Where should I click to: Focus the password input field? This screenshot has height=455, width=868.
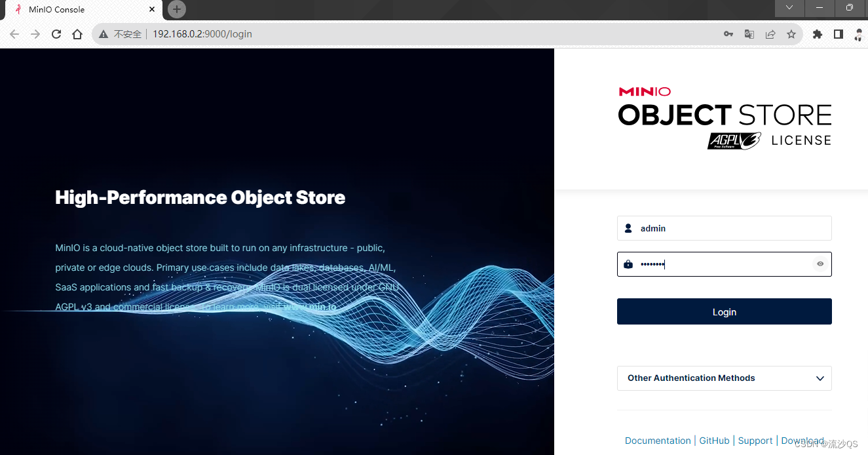pos(725,264)
